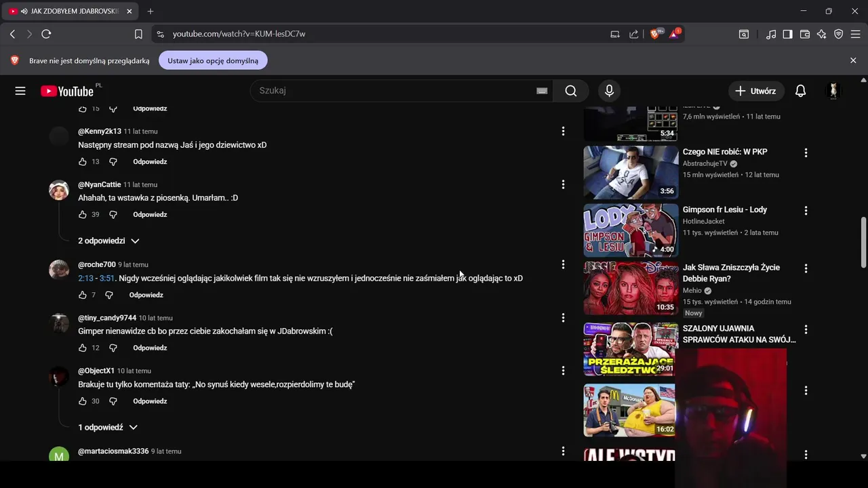The width and height of the screenshot is (868, 488).
Task: Reply to @Kenny2k13 via Odpowiedz
Action: click(x=150, y=161)
